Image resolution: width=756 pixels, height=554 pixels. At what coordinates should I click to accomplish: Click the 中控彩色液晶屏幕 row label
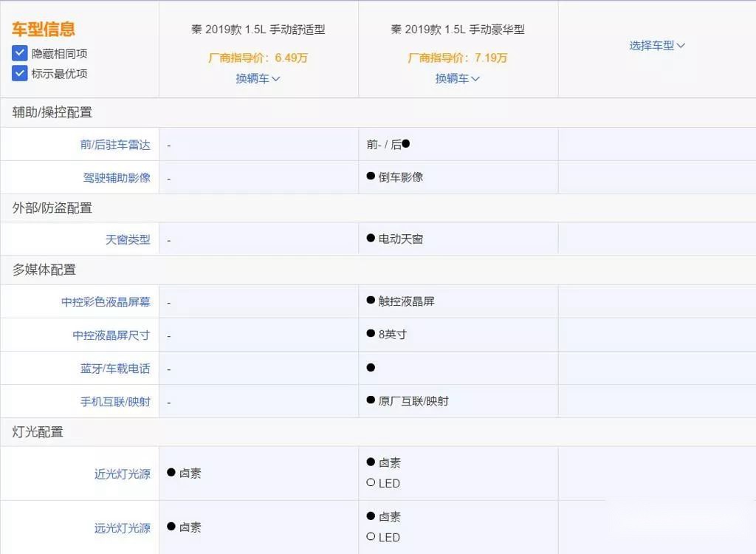click(x=106, y=302)
